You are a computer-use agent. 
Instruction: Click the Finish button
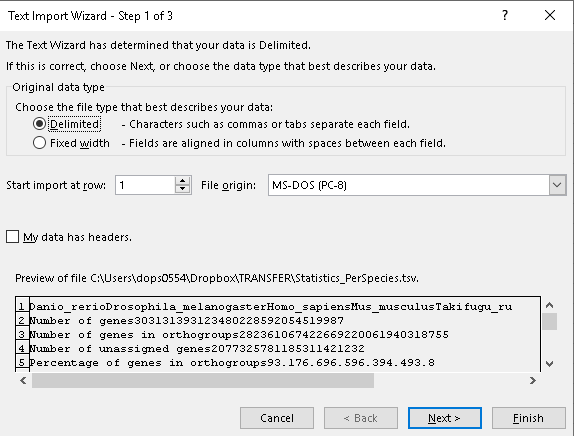coord(528,418)
